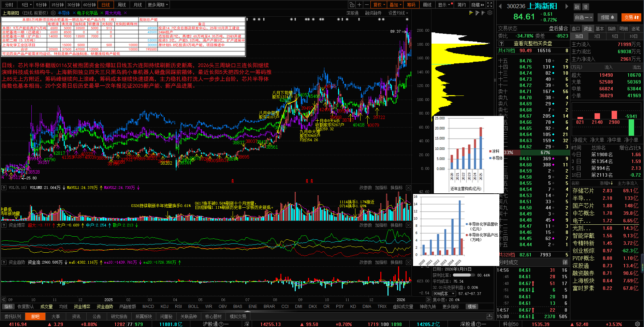This screenshot has height=327, width=644.
Task: Switch to 周线 weekly chart tab
Action: pyautogui.click(x=122, y=5)
